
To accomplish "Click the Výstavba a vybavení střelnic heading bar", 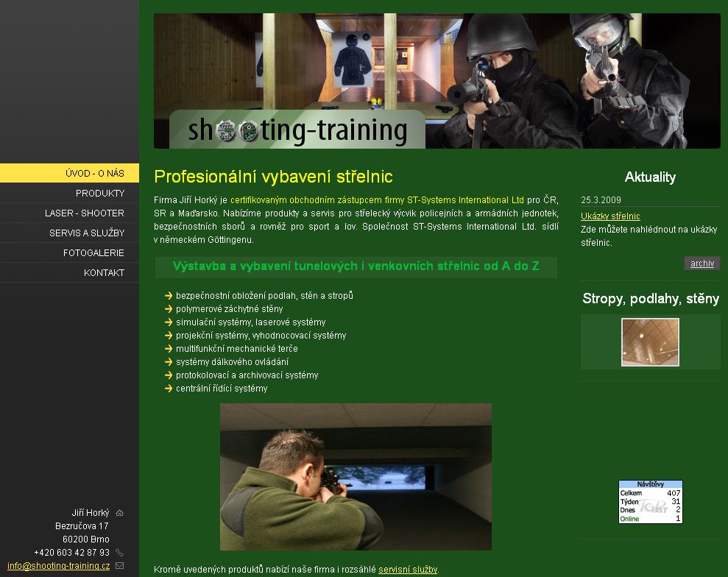I will [356, 267].
